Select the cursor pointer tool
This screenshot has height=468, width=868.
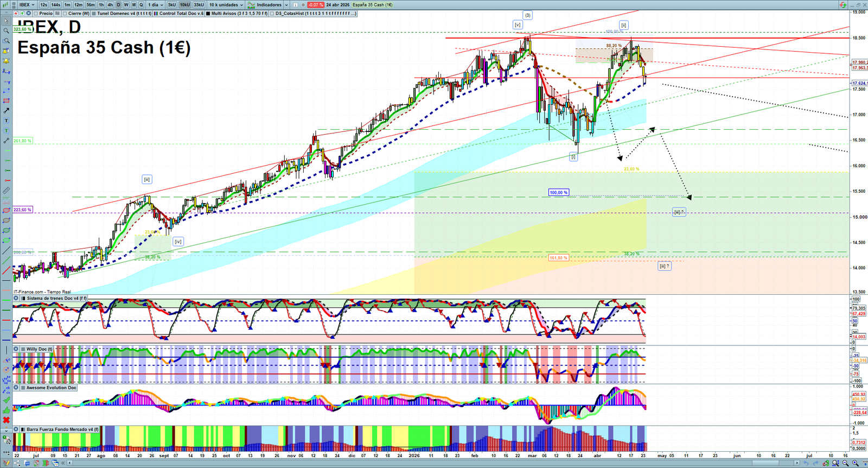6,21
